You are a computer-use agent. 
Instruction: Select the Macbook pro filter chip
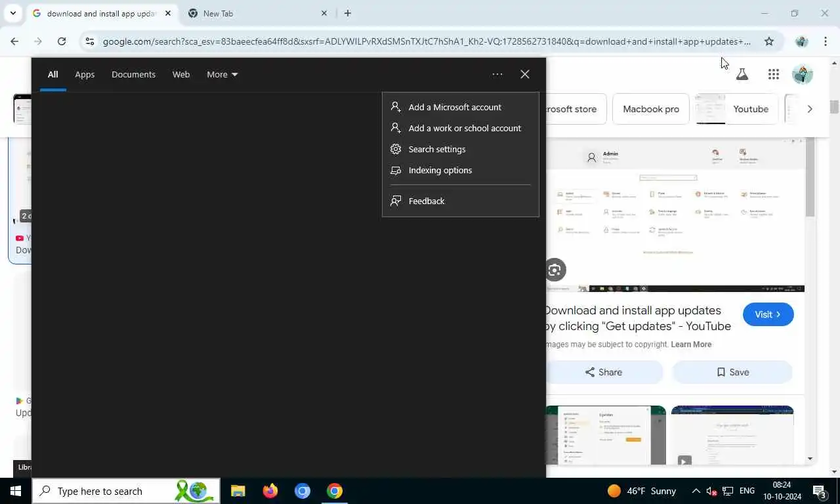(x=651, y=109)
